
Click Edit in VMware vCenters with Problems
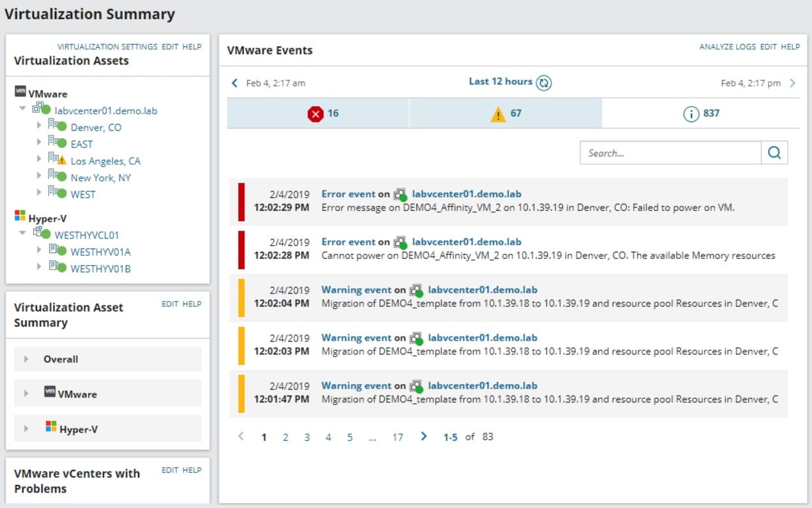point(170,470)
